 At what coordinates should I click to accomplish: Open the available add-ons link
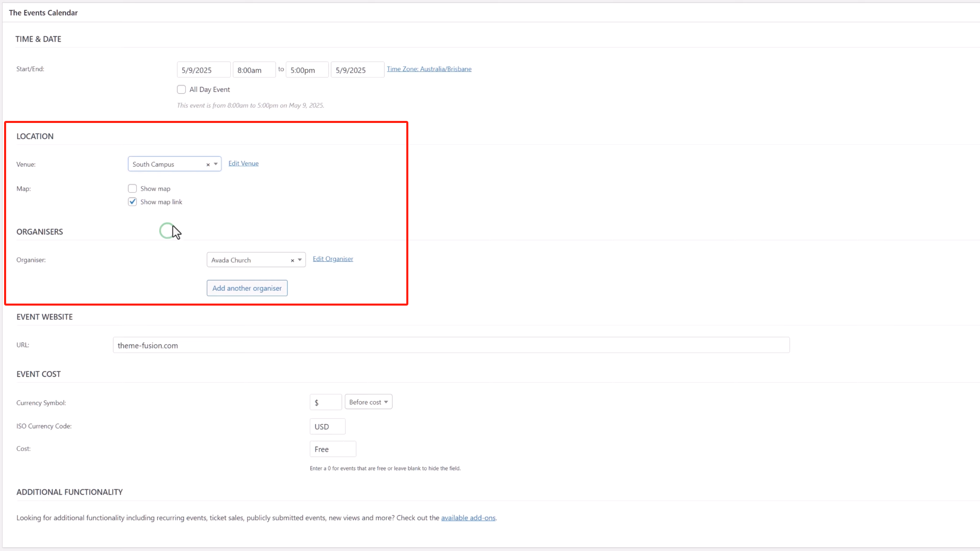pyautogui.click(x=468, y=517)
